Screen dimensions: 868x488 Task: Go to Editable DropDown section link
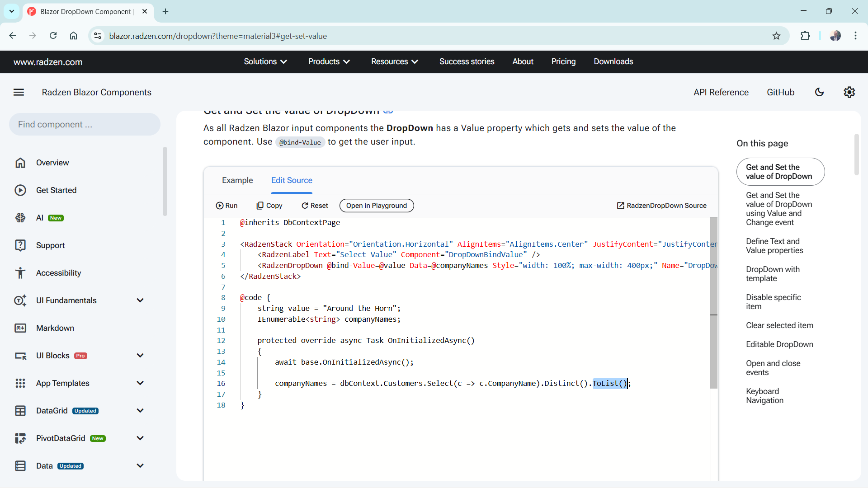pyautogui.click(x=779, y=344)
